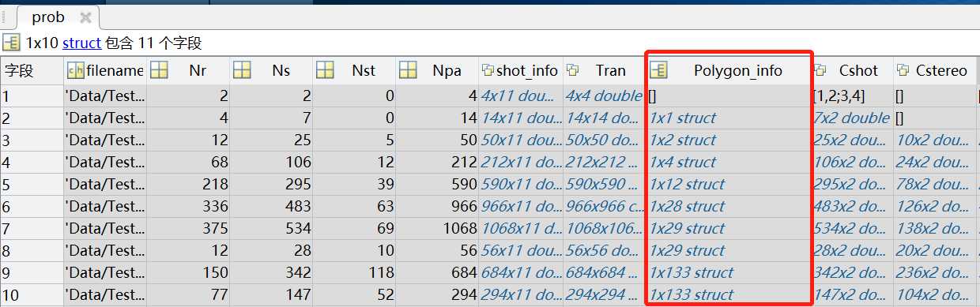Close the prob tab
Viewport: 980px width, 307px height.
click(x=85, y=17)
